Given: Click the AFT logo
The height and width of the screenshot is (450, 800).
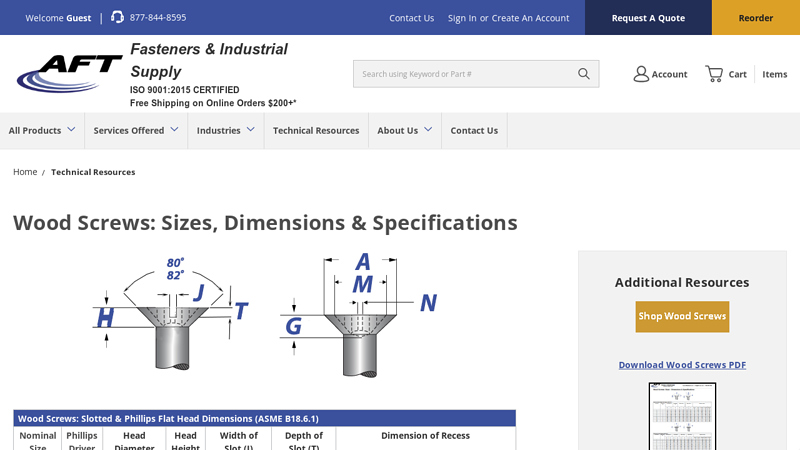Looking at the screenshot, I should tap(70, 74).
